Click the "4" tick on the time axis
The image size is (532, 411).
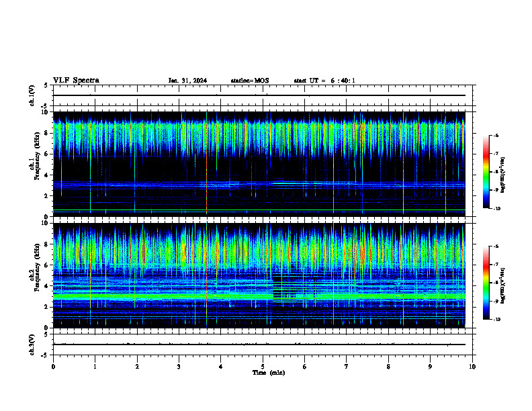[x=221, y=367]
